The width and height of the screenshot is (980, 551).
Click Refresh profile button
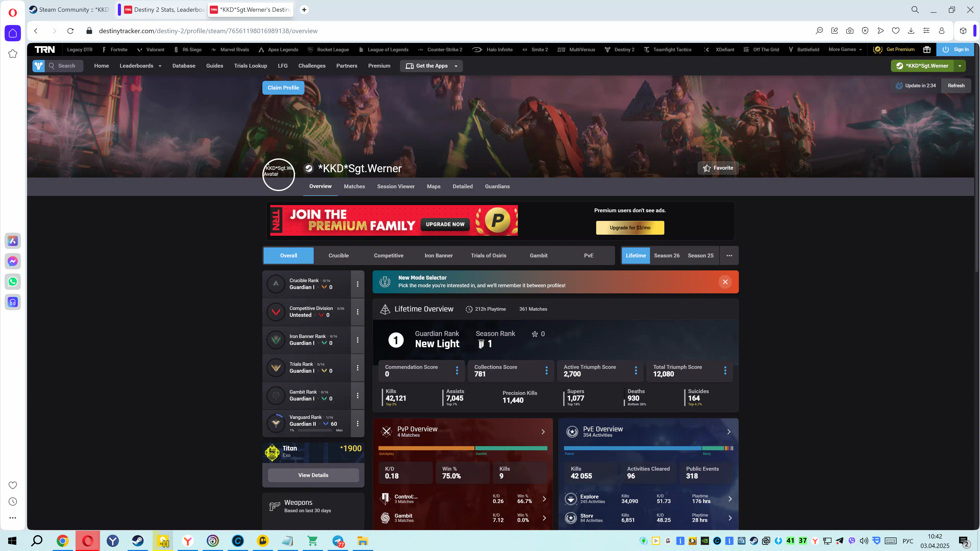[x=956, y=85]
